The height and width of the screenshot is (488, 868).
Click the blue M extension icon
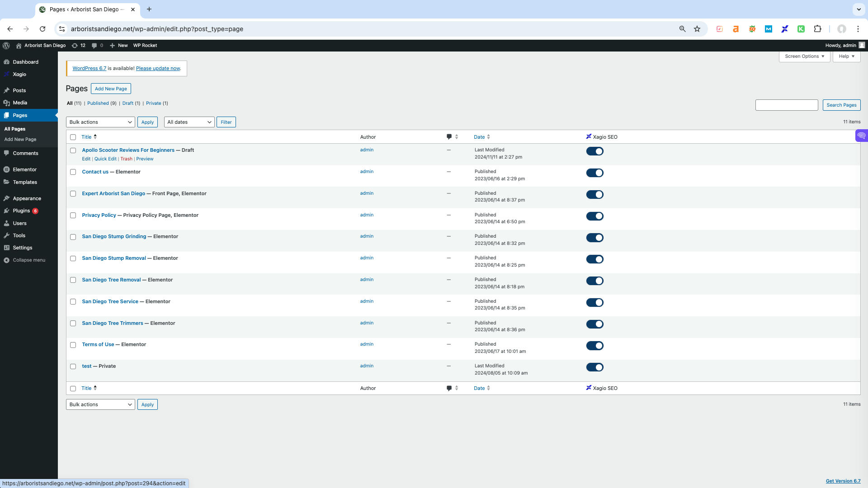(x=769, y=29)
